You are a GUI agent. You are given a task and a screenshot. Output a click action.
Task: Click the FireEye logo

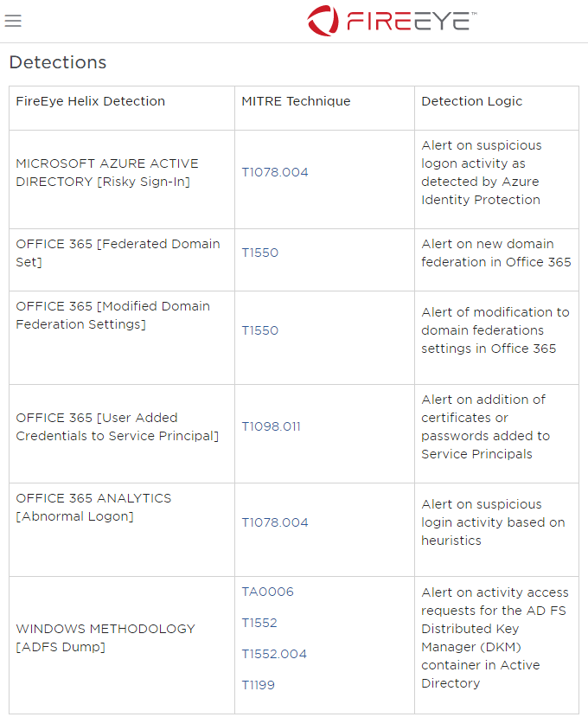(x=392, y=21)
